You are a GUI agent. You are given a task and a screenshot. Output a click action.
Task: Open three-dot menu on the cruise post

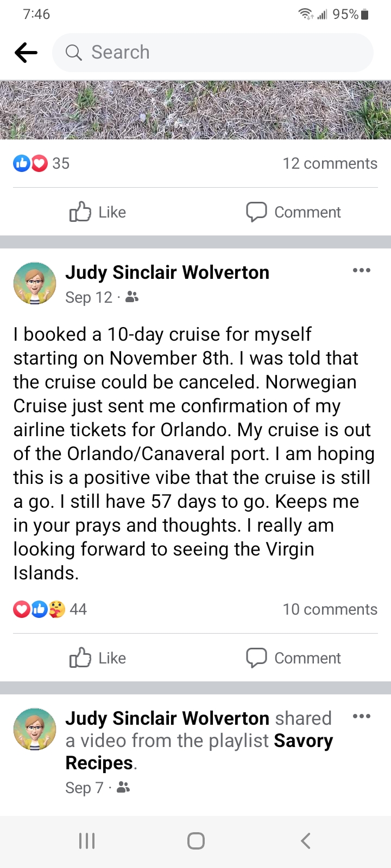point(361,270)
